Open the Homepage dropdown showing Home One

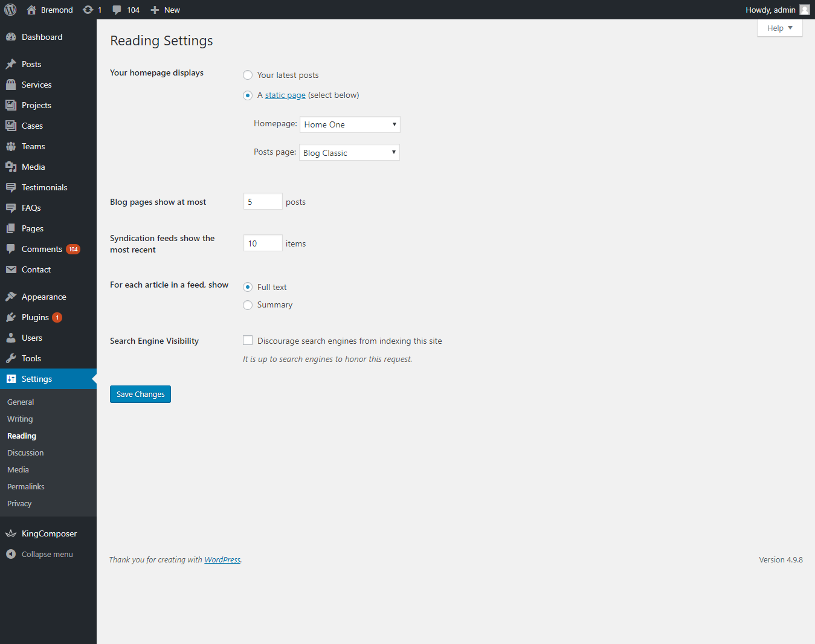[x=350, y=124]
